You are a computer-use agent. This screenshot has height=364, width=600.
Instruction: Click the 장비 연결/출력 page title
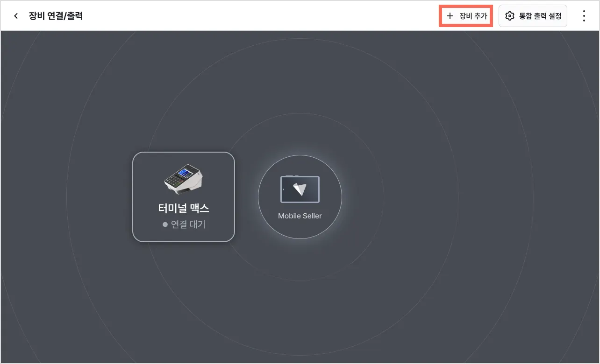[56, 16]
